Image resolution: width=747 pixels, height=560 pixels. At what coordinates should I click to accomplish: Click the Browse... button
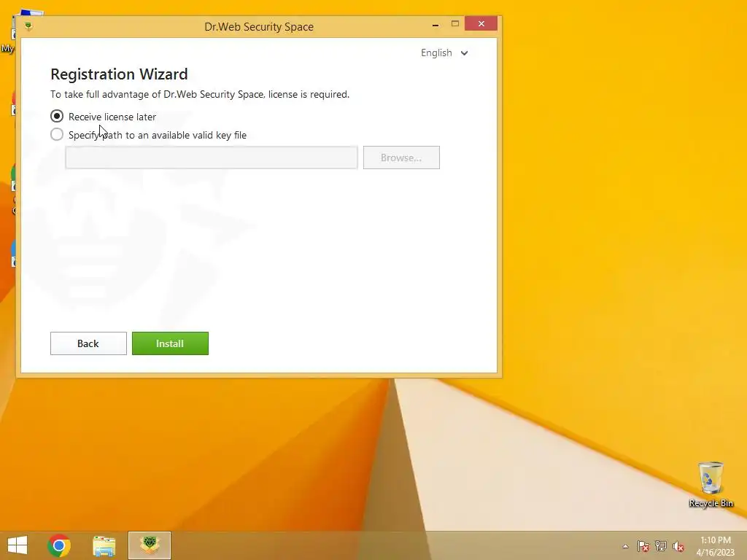pos(401,157)
